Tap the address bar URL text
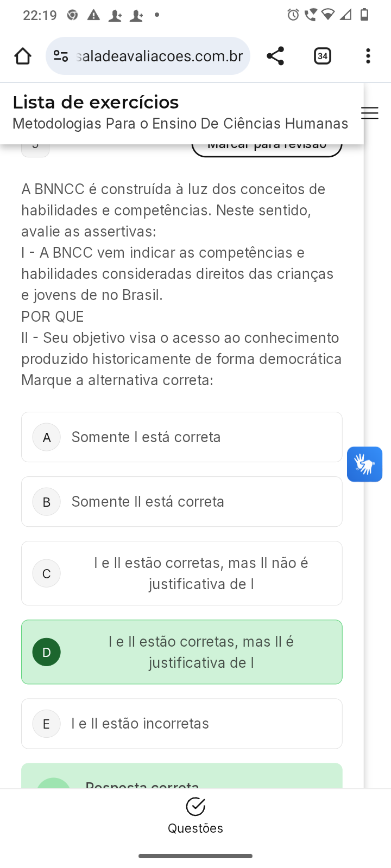 coord(160,56)
